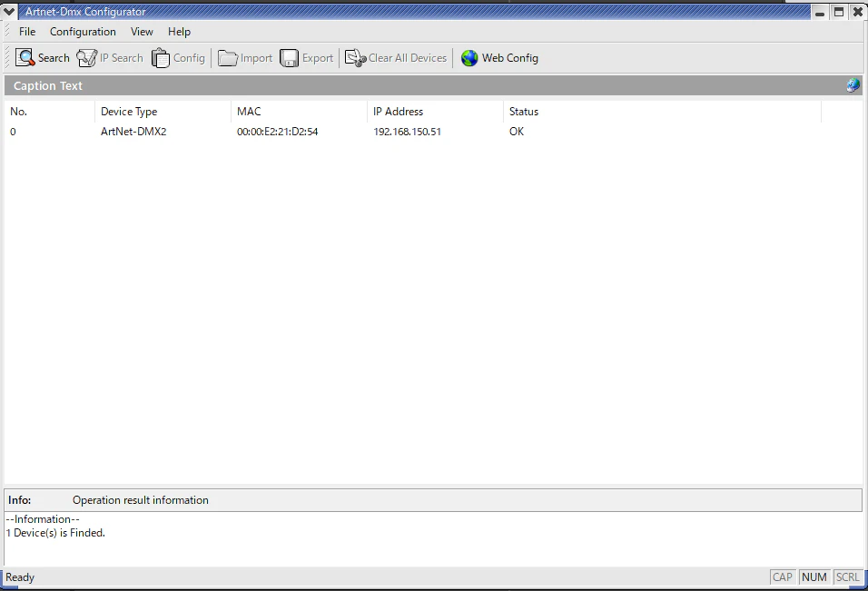Open the Configuration menu
868x591 pixels.
[83, 32]
